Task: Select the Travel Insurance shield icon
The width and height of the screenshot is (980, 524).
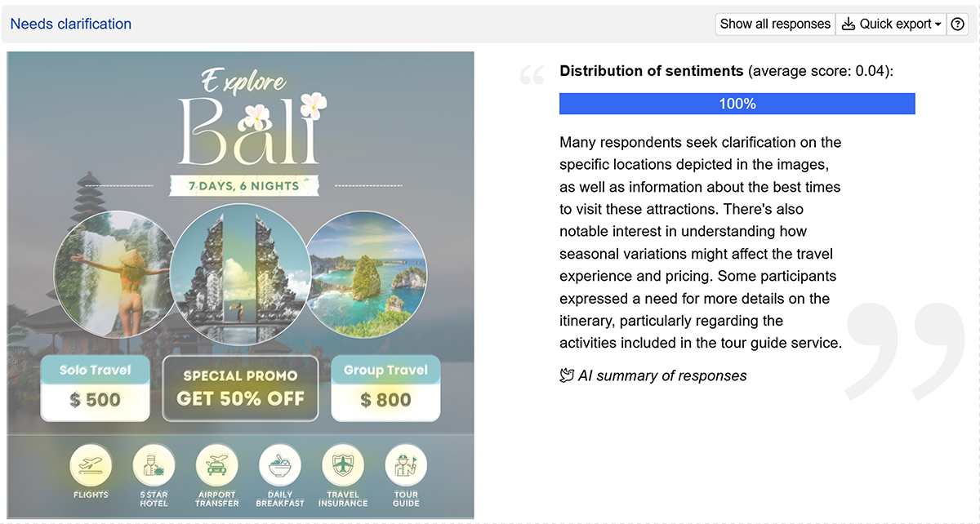Action: 343,467
